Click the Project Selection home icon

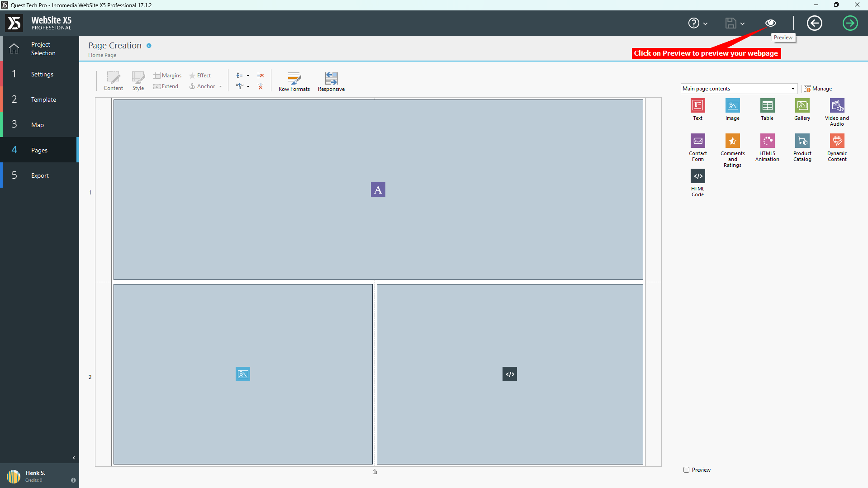coord(14,48)
